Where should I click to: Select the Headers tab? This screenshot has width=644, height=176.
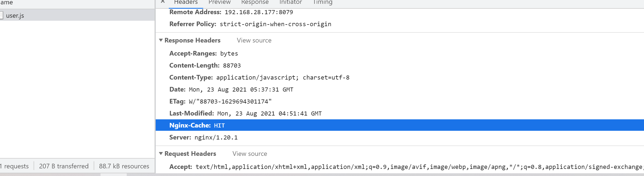click(186, 2)
